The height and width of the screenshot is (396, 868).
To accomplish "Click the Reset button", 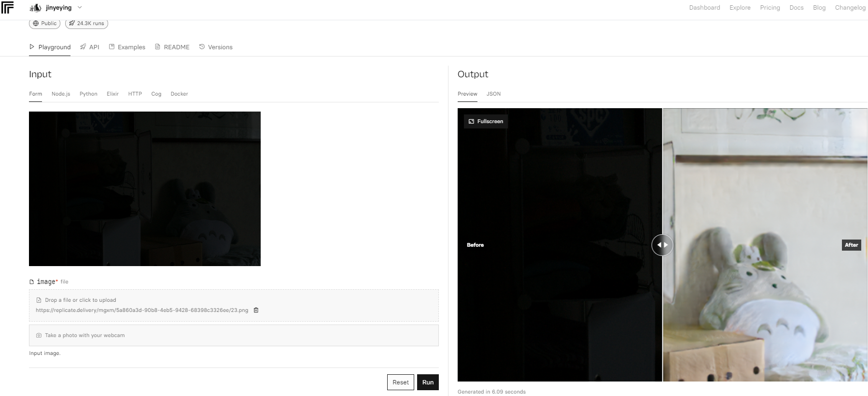I will click(x=400, y=382).
